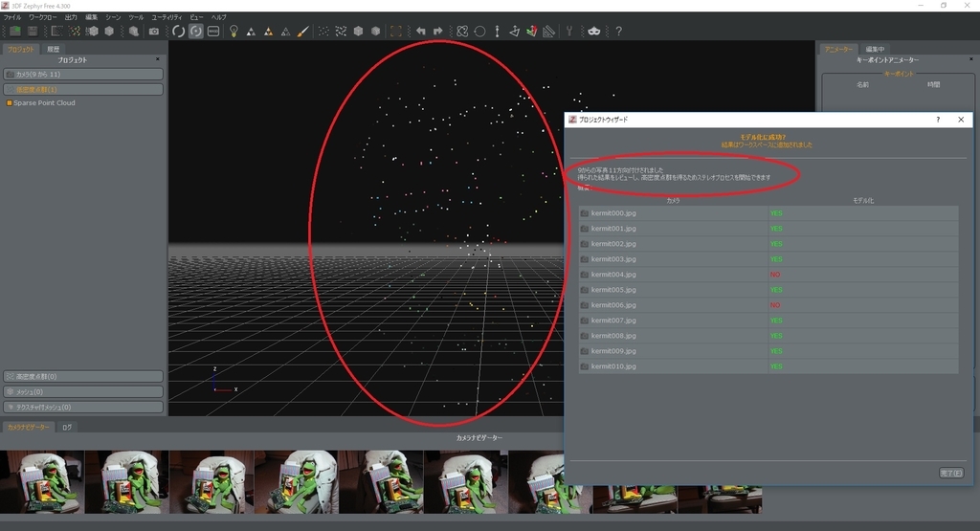Open the ファイル menu
This screenshot has width=980, height=531.
click(11, 17)
